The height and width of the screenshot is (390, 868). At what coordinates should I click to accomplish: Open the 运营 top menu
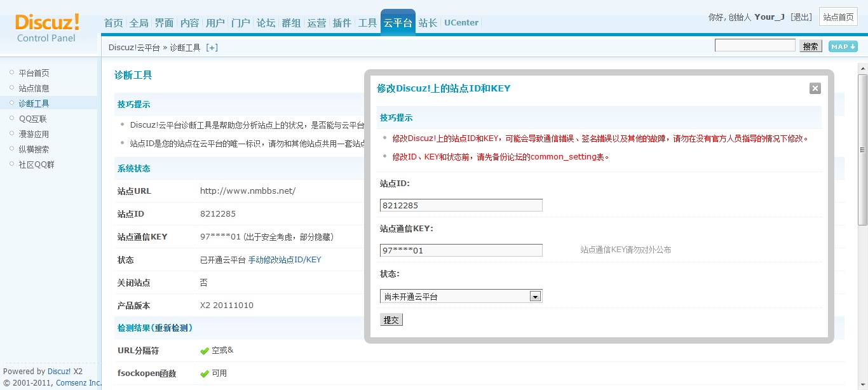click(x=316, y=23)
